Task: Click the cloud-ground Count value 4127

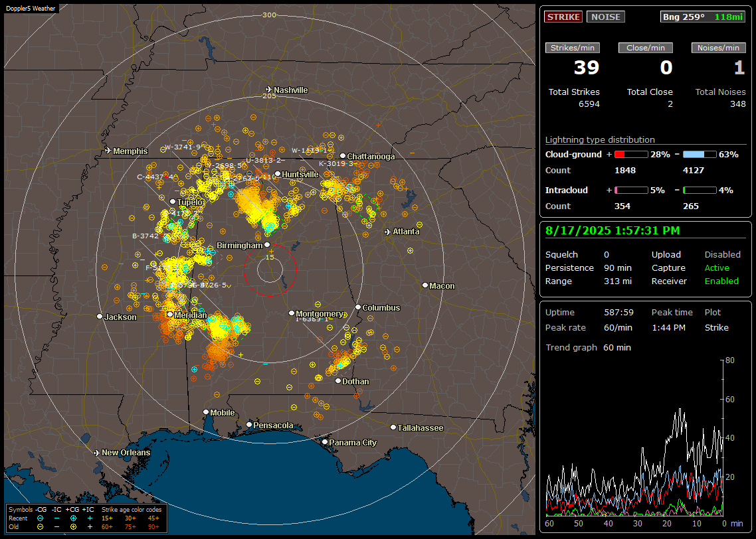Action: click(694, 171)
